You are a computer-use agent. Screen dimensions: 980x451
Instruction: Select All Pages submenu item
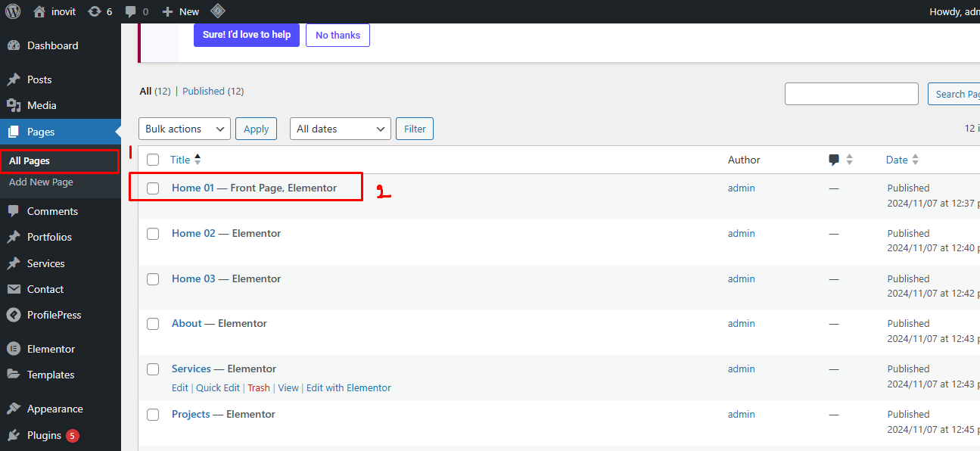(x=30, y=161)
